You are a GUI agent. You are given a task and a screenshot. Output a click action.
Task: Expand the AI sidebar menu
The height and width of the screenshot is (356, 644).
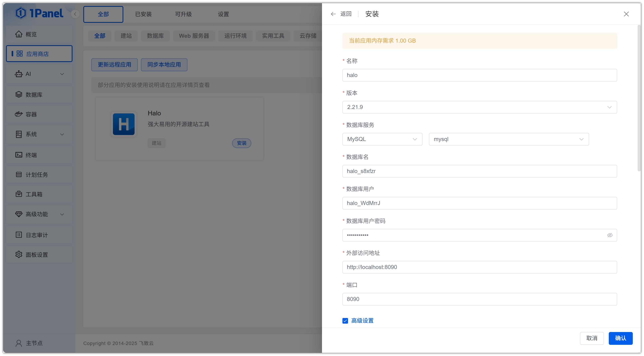pos(39,74)
